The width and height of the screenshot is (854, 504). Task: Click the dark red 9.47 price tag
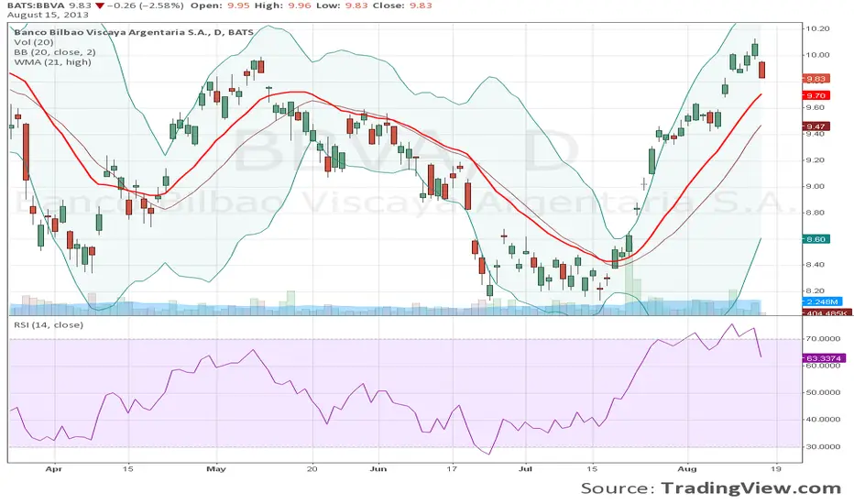[816, 126]
